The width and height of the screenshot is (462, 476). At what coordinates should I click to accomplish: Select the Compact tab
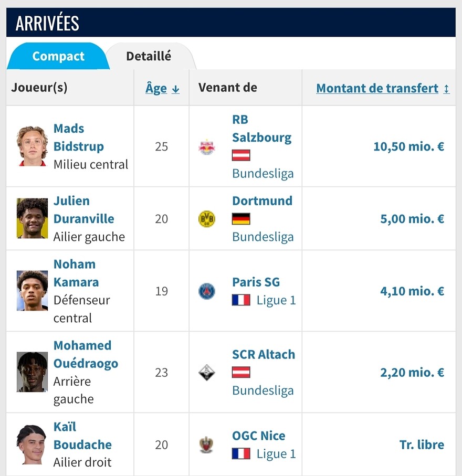point(58,56)
